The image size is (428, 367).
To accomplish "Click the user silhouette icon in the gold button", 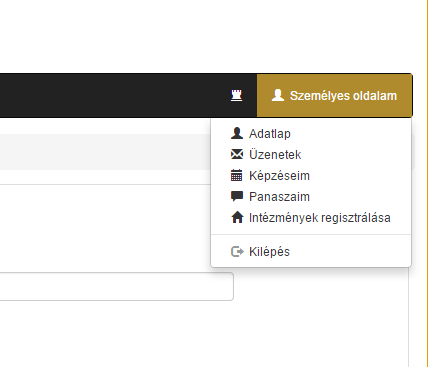I will coord(278,95).
